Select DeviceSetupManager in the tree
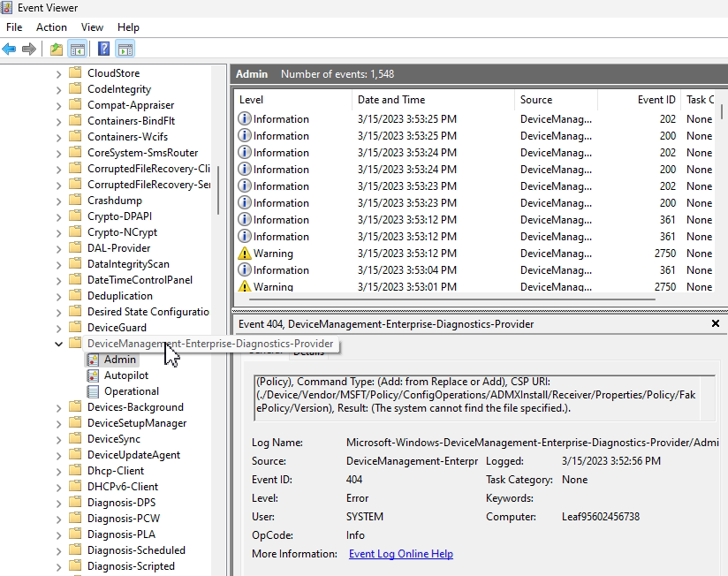 click(x=137, y=423)
